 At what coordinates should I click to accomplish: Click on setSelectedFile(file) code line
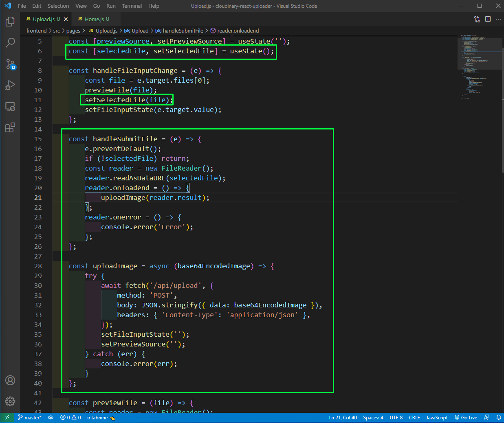(129, 100)
